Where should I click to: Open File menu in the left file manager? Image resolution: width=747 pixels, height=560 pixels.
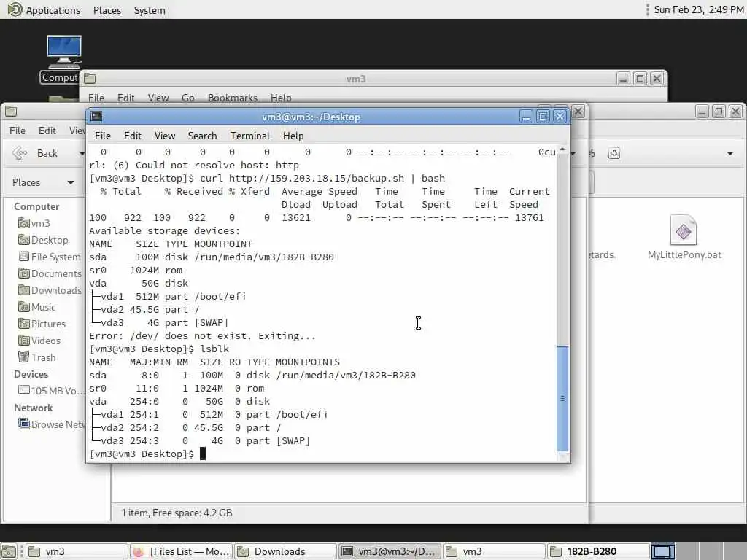(x=18, y=131)
